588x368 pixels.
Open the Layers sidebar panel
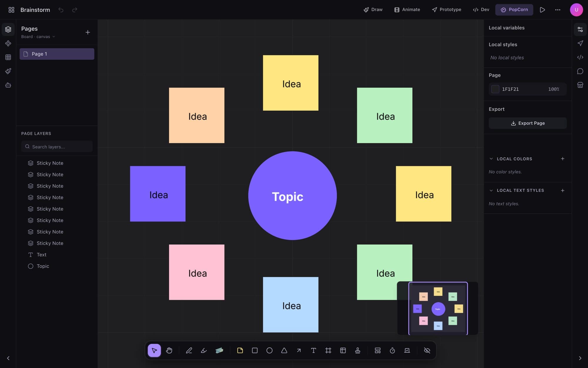tap(8, 29)
